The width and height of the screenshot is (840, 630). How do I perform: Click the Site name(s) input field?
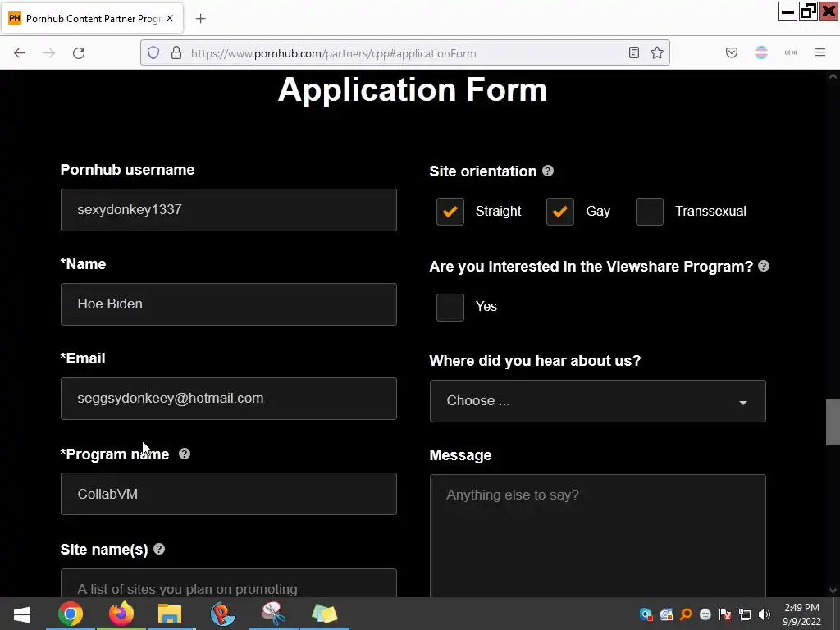click(229, 583)
